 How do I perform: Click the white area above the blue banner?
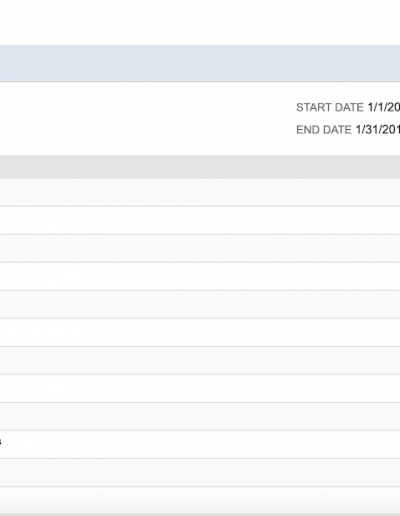pos(200,22)
